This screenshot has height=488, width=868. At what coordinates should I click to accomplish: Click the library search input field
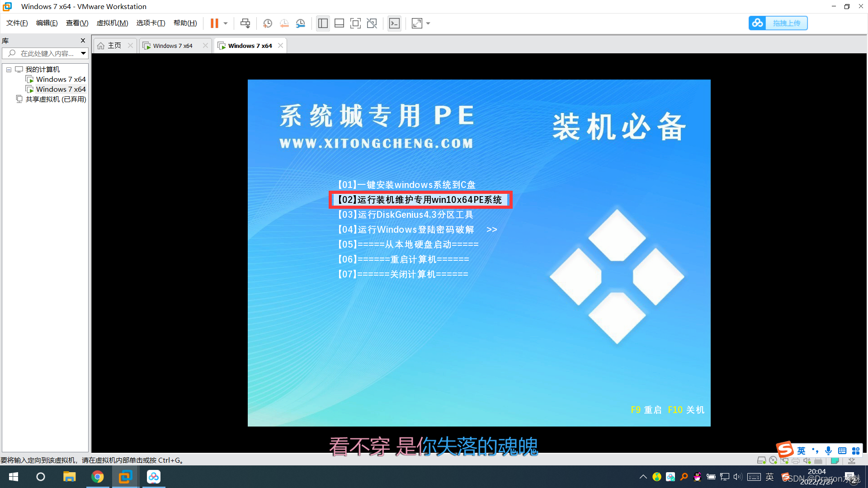(x=45, y=53)
